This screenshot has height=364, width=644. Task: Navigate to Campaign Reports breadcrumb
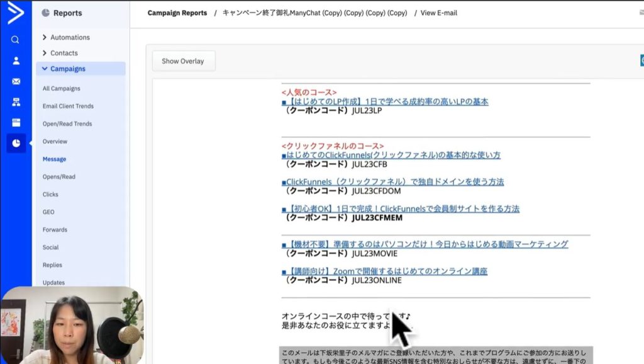(177, 13)
